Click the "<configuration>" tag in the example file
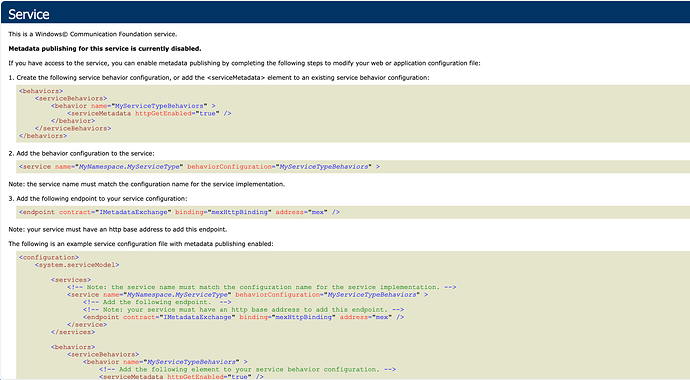Image resolution: width=690 pixels, height=380 pixels. pyautogui.click(x=49, y=257)
